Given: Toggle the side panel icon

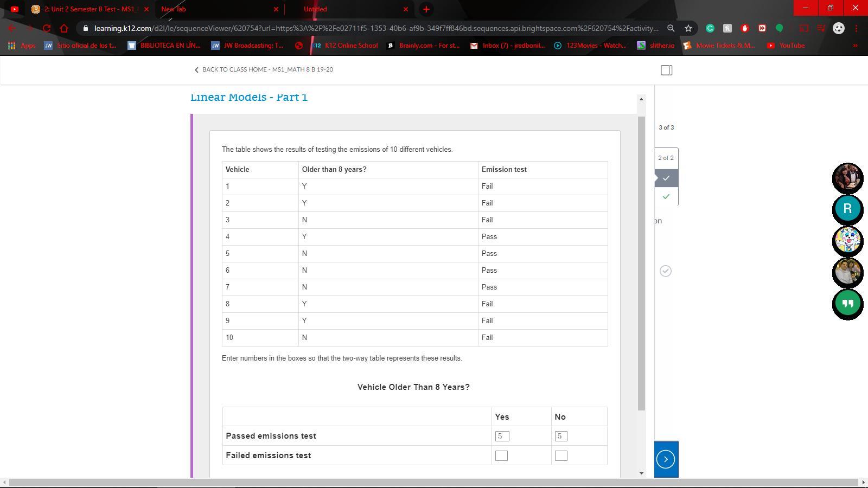Looking at the screenshot, I should (x=666, y=70).
